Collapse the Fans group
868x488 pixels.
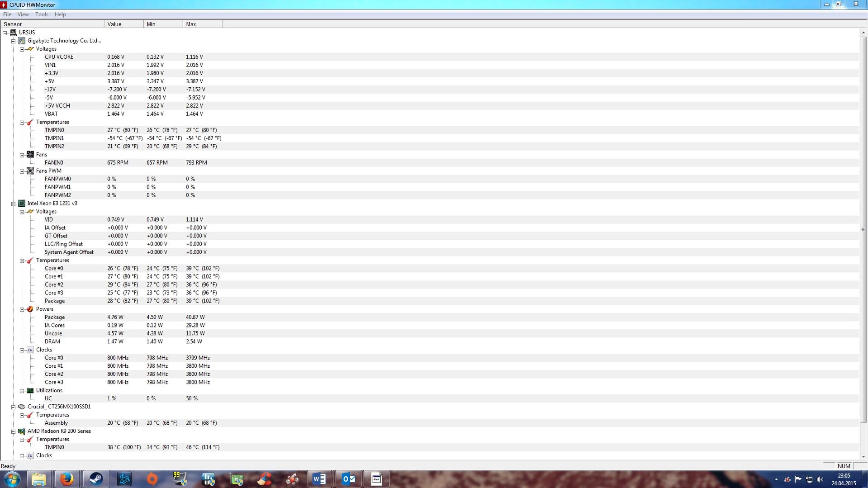22,155
